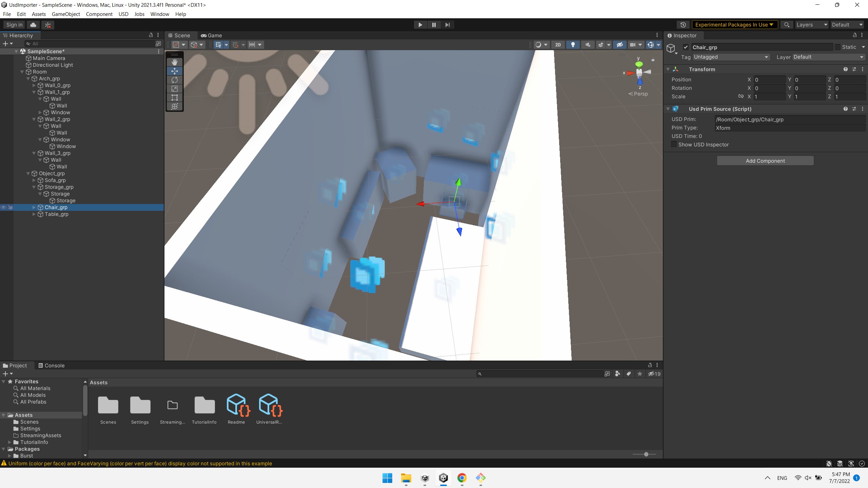Select the combined Transform tool
The image size is (868, 488).
coord(175,106)
